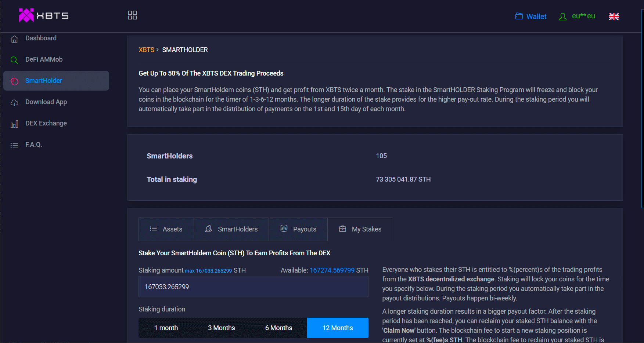Switch to the Payouts tab
The image size is (644, 343).
(298, 229)
